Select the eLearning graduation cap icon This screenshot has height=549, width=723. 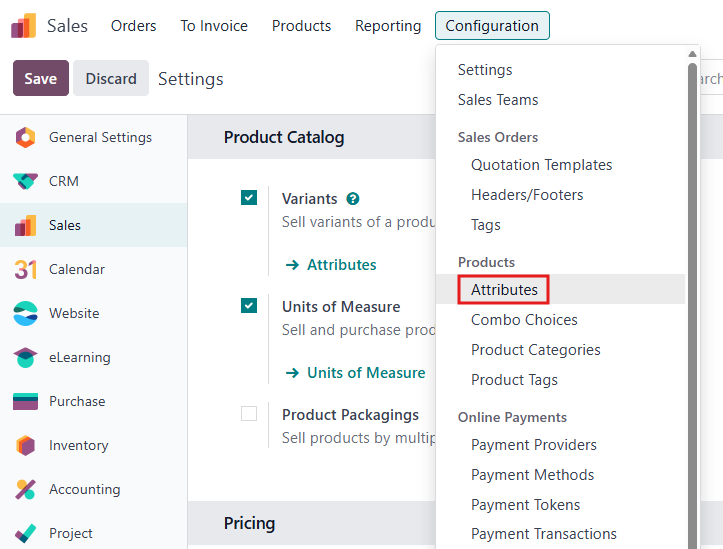25,358
